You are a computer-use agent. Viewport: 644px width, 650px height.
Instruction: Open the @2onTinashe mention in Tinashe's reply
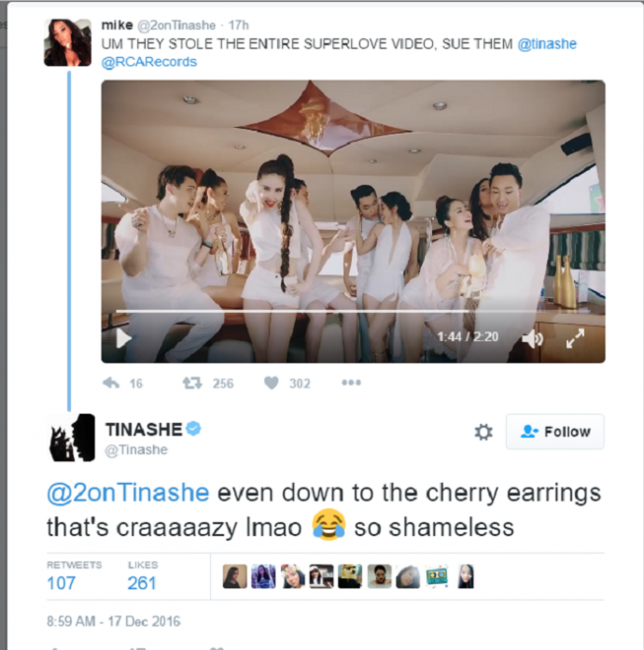pos(128,493)
